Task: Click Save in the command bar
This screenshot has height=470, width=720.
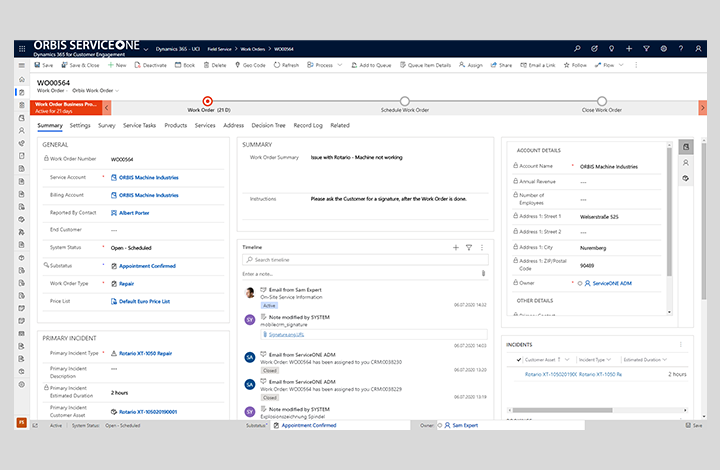Action: pyautogui.click(x=44, y=65)
